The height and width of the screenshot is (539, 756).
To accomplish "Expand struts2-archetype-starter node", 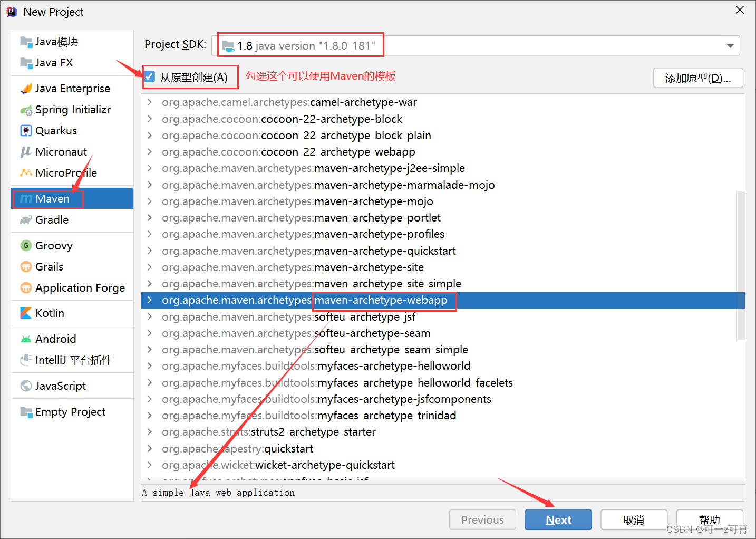I will point(150,432).
